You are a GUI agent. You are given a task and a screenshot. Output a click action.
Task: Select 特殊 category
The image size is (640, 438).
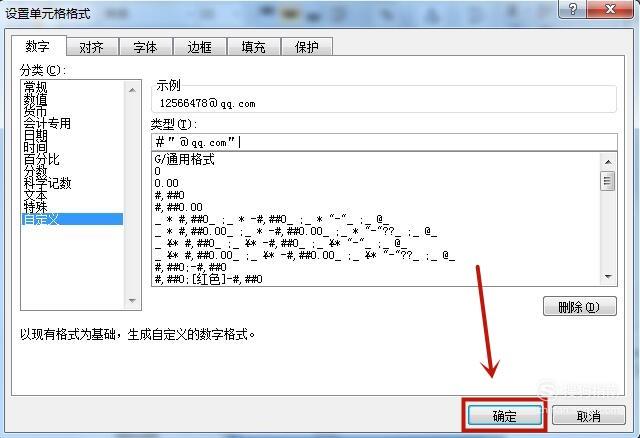pos(72,207)
